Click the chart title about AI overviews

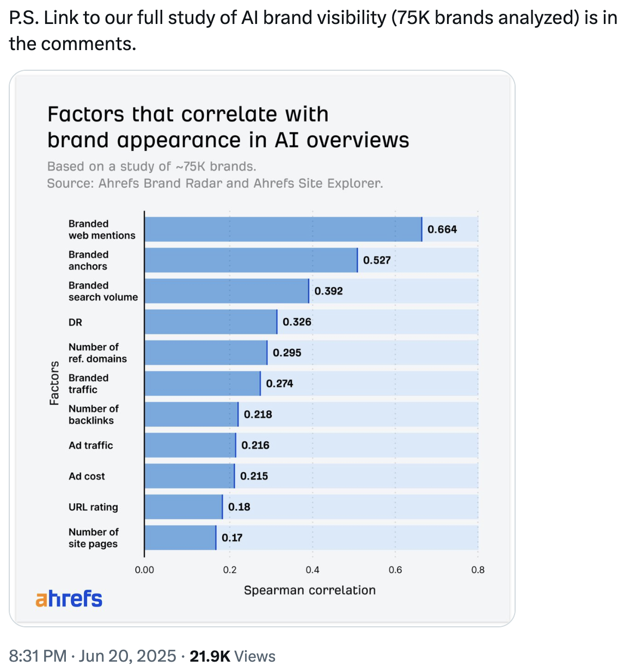(x=228, y=127)
